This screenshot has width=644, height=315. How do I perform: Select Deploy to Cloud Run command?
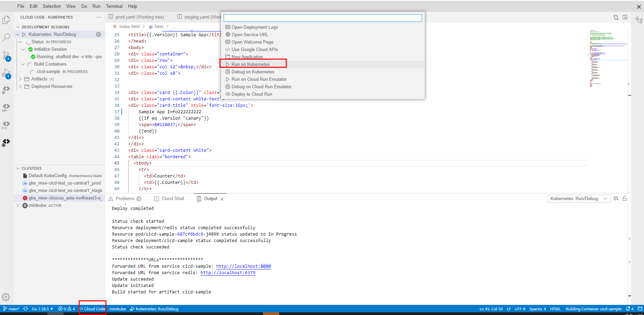pyautogui.click(x=323, y=94)
